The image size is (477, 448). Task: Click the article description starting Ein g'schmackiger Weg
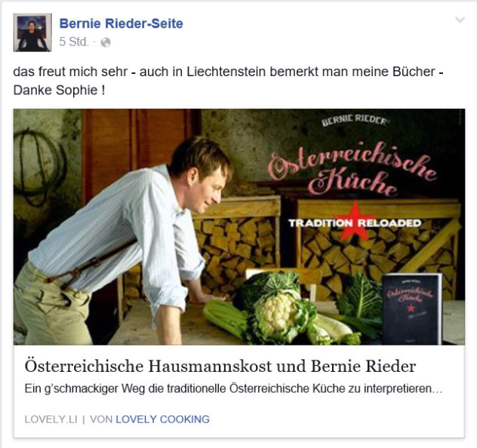(233, 388)
